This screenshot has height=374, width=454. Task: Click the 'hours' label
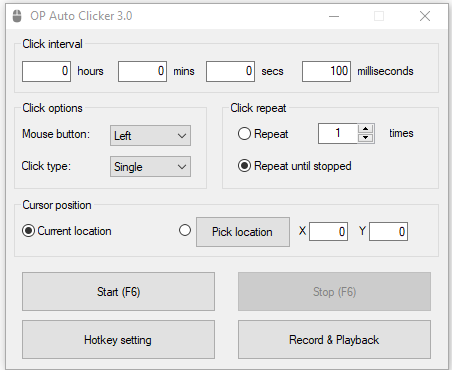coord(90,71)
